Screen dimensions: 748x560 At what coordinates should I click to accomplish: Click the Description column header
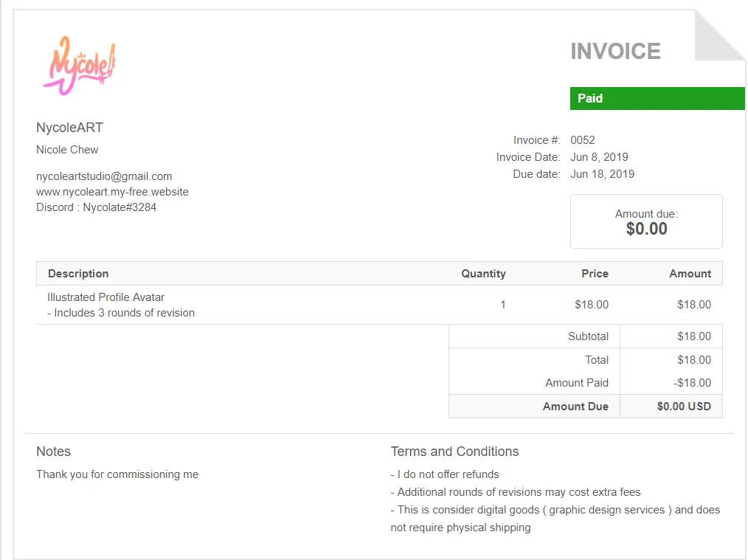78,274
